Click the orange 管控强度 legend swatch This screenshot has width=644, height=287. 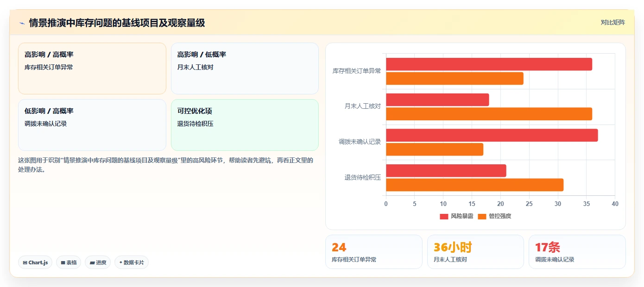(x=482, y=217)
